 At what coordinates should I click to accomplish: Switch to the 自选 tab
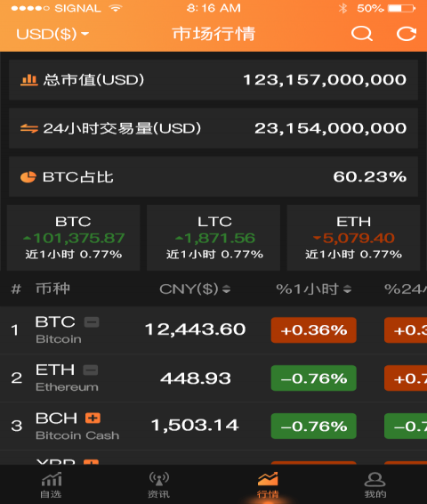[x=52, y=485]
